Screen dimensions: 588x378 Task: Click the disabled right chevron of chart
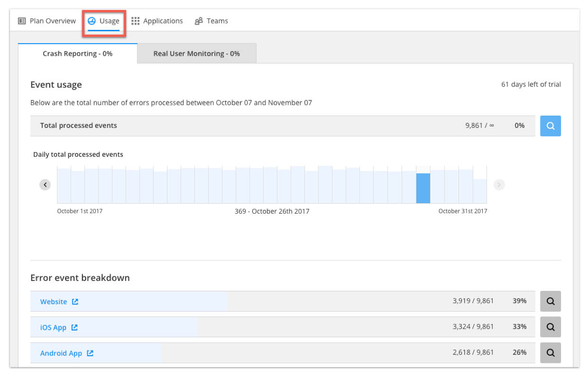[499, 185]
